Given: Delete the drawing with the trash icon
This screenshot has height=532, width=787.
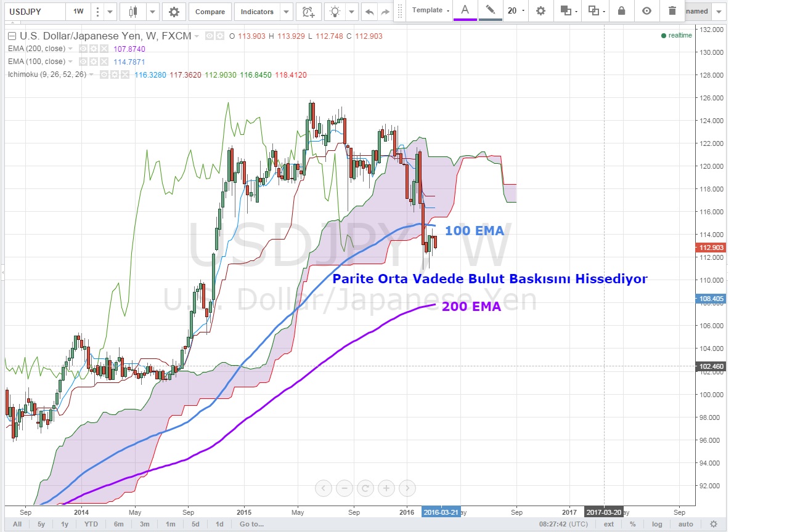Looking at the screenshot, I should point(672,10).
